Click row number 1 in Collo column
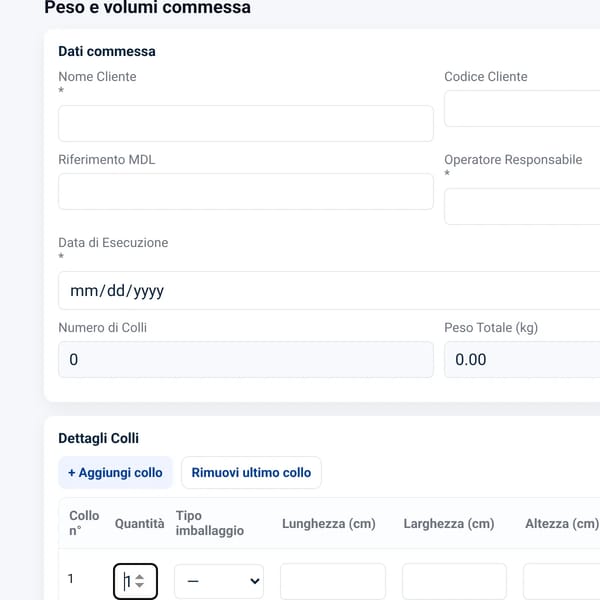This screenshot has height=600, width=600. click(x=71, y=579)
